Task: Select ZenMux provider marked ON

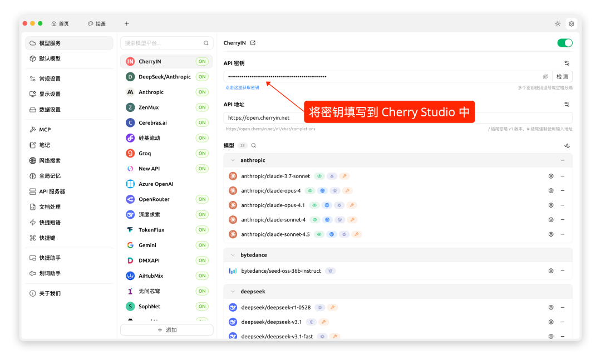Action: point(167,107)
